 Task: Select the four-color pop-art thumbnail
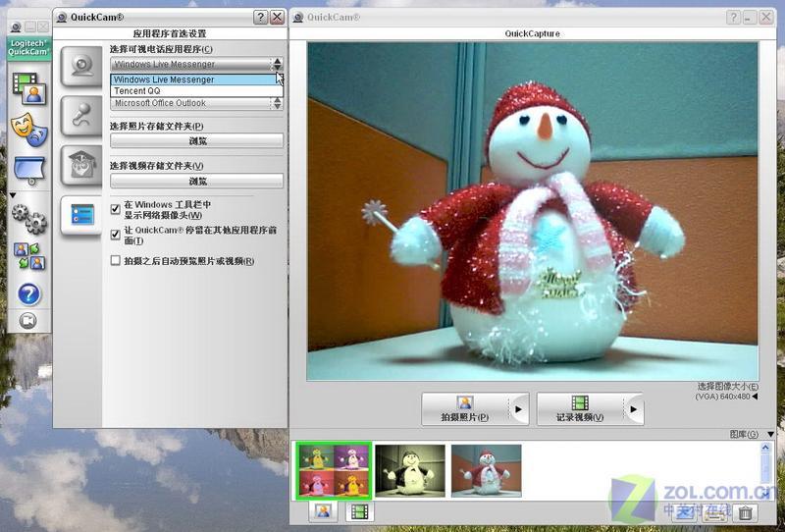(x=334, y=471)
